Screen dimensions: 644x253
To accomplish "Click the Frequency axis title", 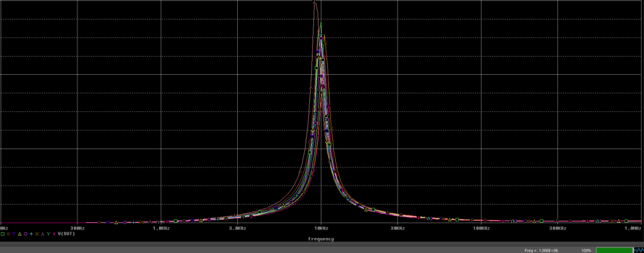I will [321, 239].
